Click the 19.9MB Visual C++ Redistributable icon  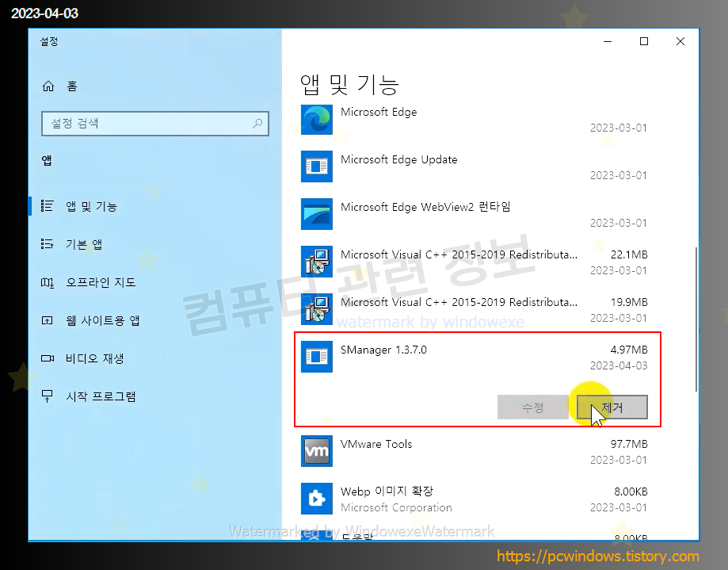(317, 309)
